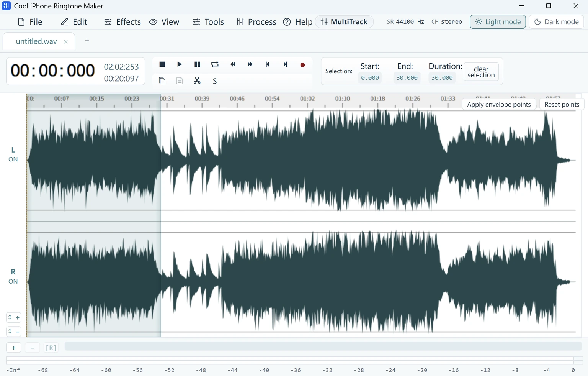Viewport: 588px width, 376px height.
Task: Pause the audio playback
Action: pos(197,64)
